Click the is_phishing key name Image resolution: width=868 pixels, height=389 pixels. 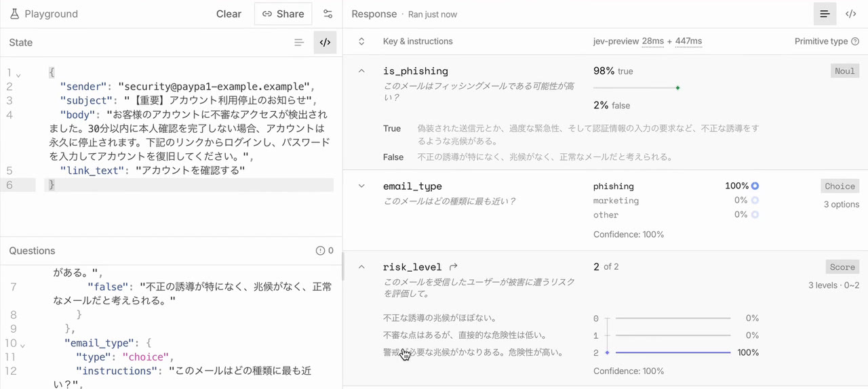coord(416,70)
